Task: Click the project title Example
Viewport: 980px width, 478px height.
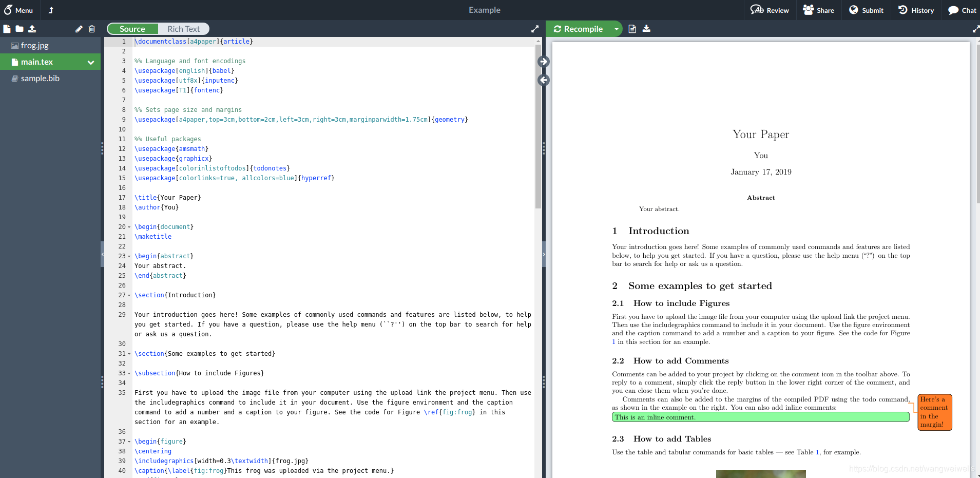Action: [x=484, y=10]
